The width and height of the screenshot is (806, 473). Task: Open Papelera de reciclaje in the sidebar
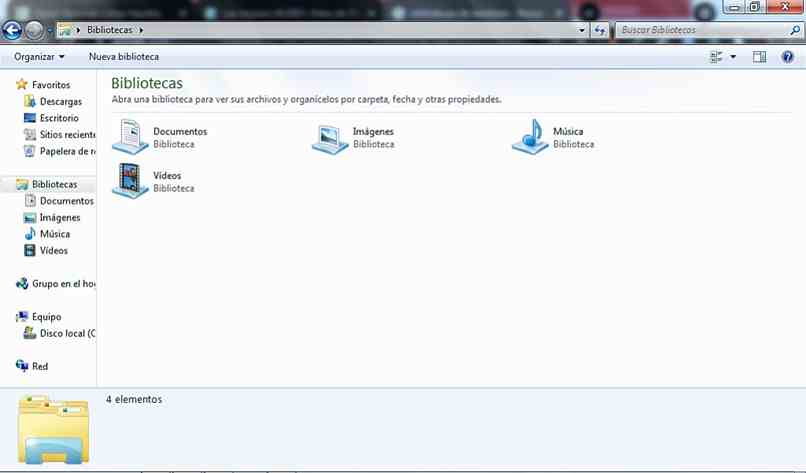click(x=67, y=151)
